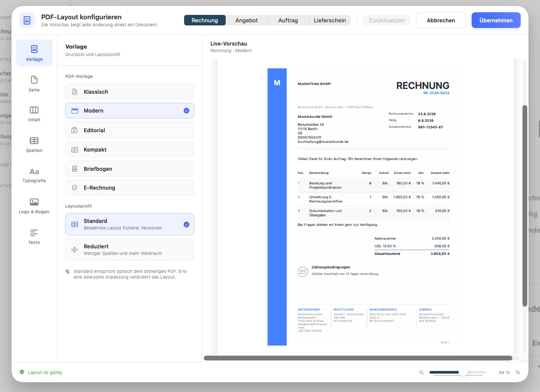
Task: Switch to the Rechnung document tab
Action: coord(205,20)
